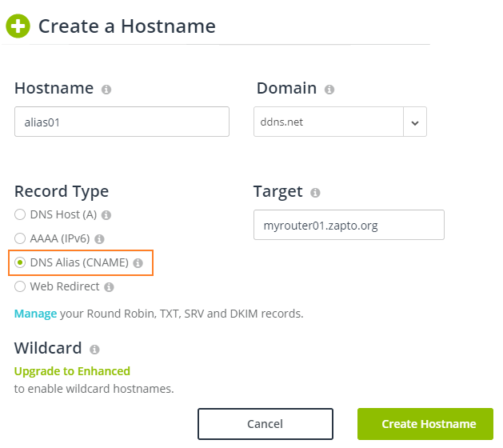Image resolution: width=503 pixels, height=448 pixels.
Task: Open the Manage records link
Action: [x=35, y=314]
